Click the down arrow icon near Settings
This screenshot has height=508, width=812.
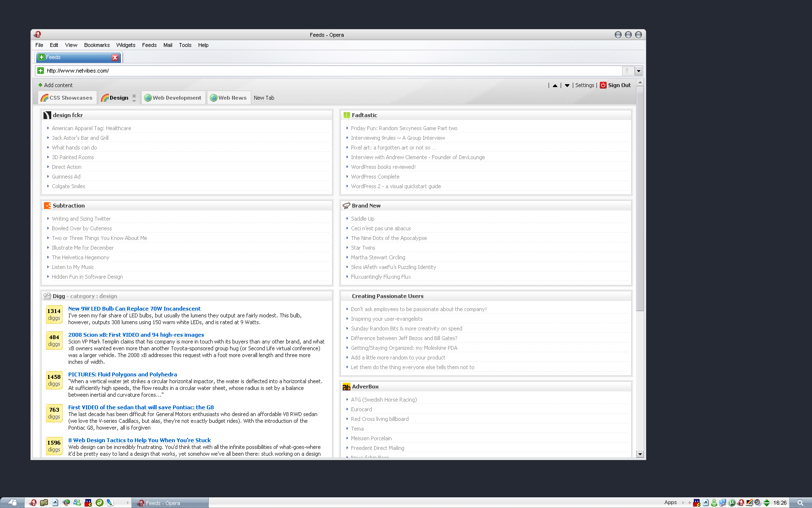click(567, 86)
